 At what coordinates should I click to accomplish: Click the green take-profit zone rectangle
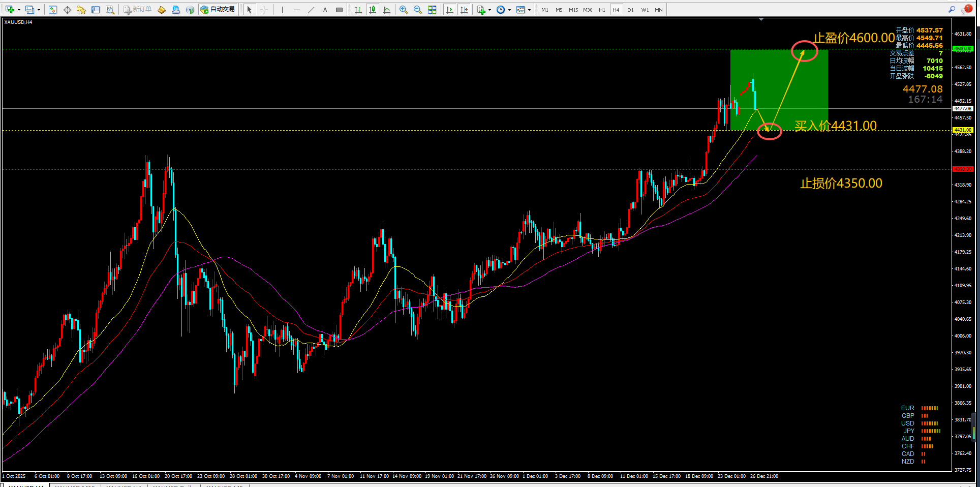779,89
